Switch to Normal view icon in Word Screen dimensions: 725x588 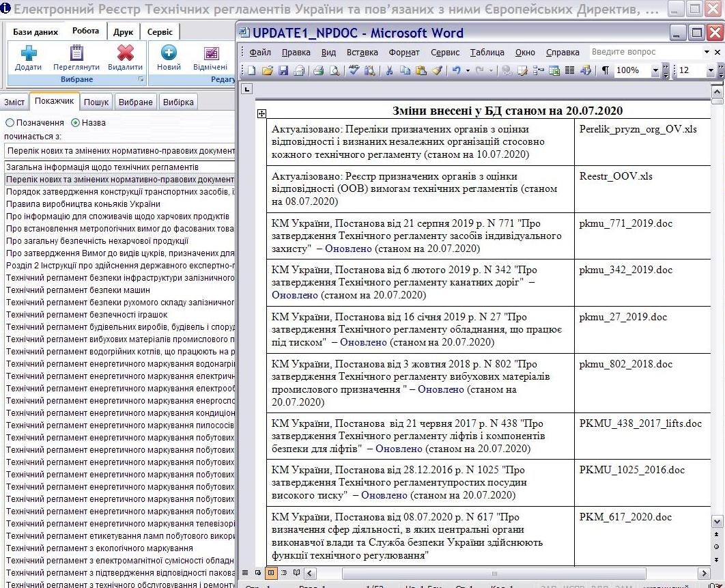pos(246,573)
